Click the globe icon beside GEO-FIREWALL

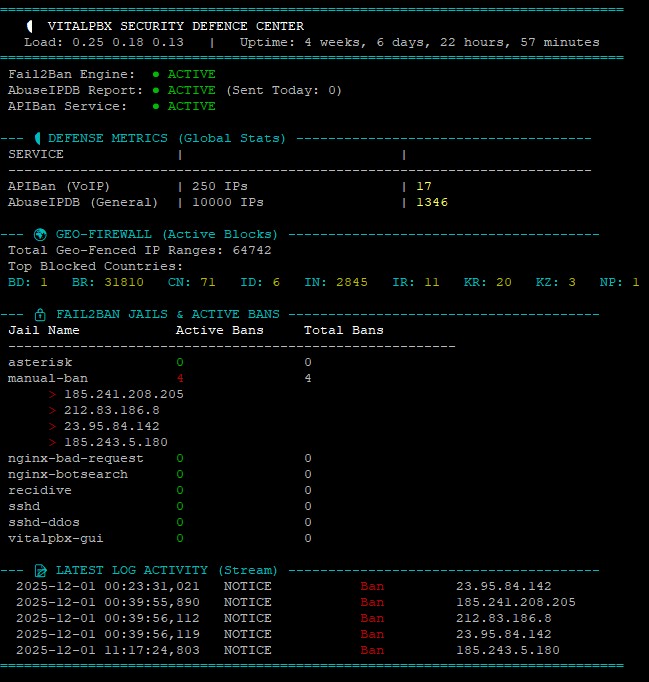[39, 234]
